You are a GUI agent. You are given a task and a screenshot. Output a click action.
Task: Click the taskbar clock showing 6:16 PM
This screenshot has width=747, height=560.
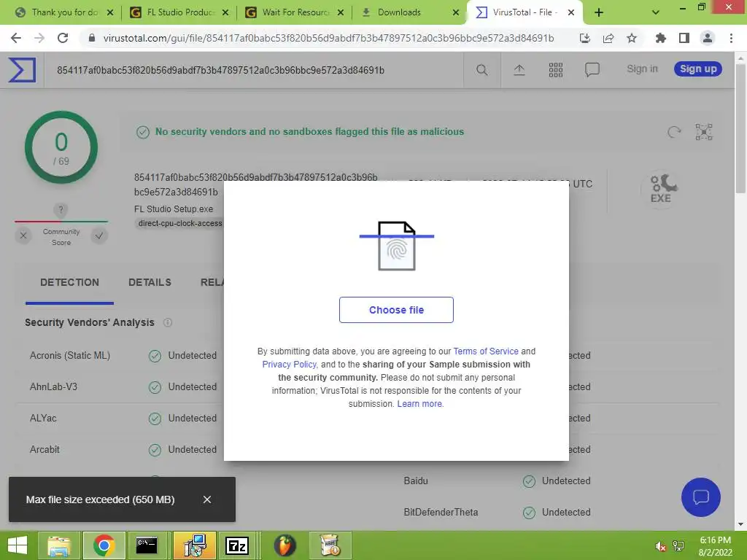coord(715,546)
